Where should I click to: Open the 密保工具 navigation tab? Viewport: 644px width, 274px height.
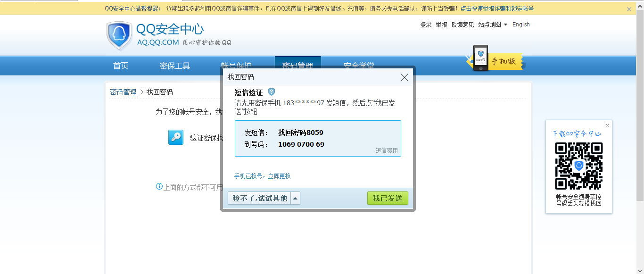click(175, 66)
